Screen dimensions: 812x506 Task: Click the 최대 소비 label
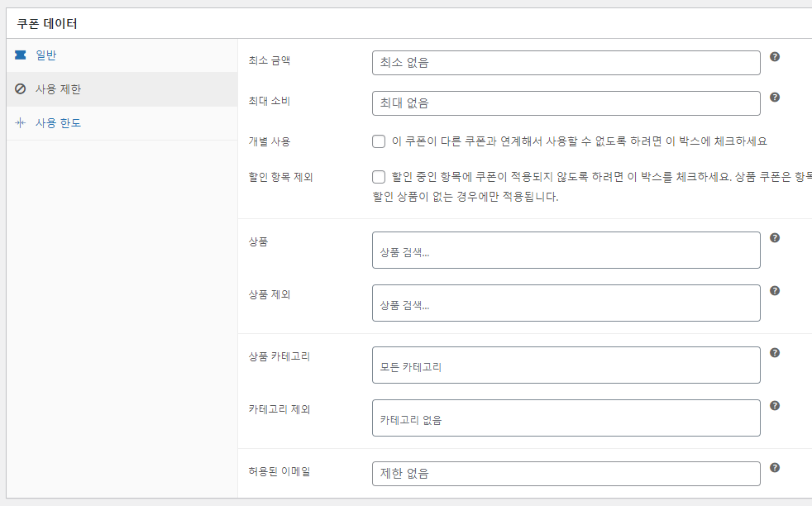click(x=270, y=101)
